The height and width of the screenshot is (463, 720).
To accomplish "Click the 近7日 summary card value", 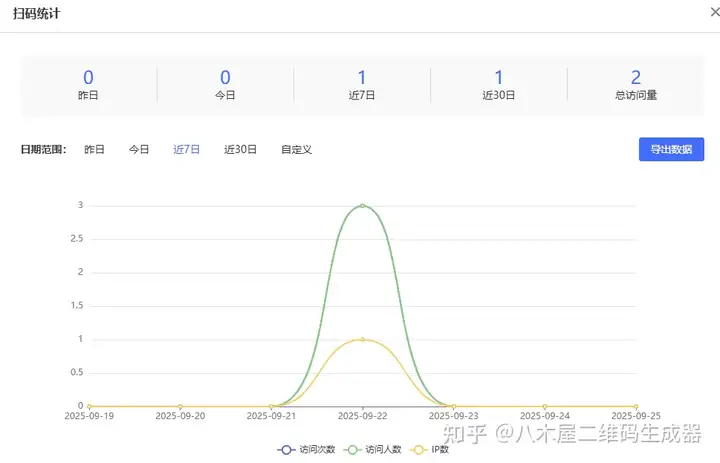I will tap(362, 77).
